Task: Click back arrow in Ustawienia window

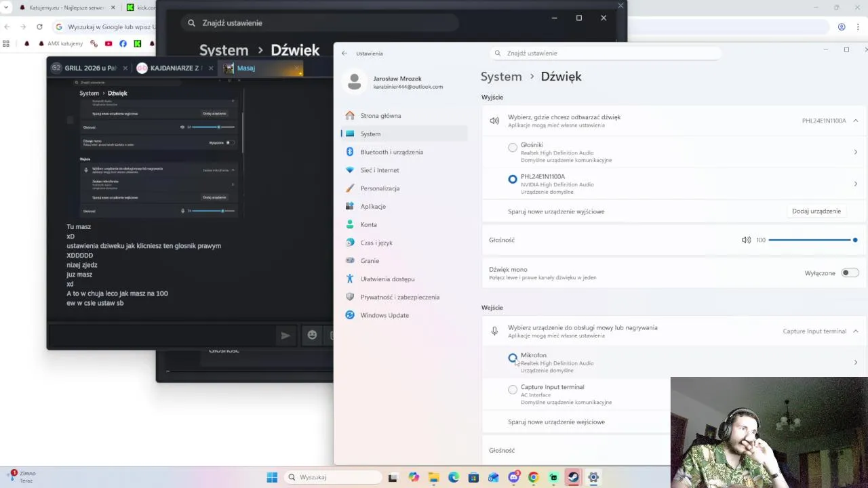Action: [x=344, y=53]
